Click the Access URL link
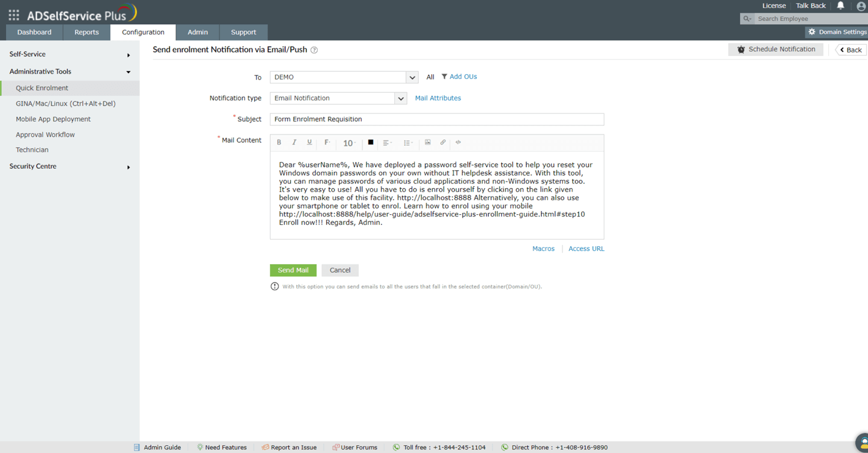Image resolution: width=868 pixels, height=453 pixels. pyautogui.click(x=586, y=249)
